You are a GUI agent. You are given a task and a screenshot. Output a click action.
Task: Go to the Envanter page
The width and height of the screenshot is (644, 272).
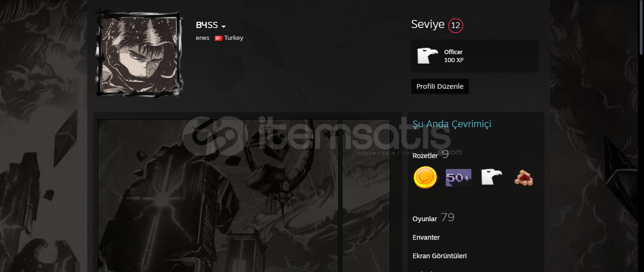(426, 237)
